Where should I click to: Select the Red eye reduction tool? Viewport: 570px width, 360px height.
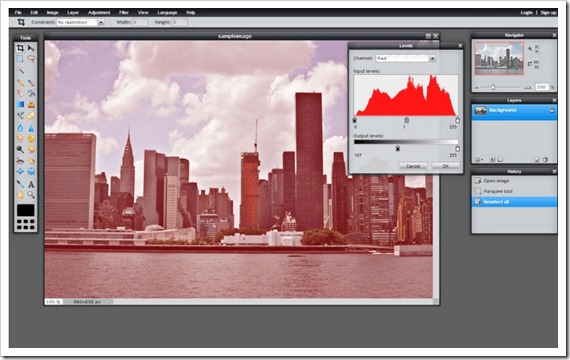[20, 160]
